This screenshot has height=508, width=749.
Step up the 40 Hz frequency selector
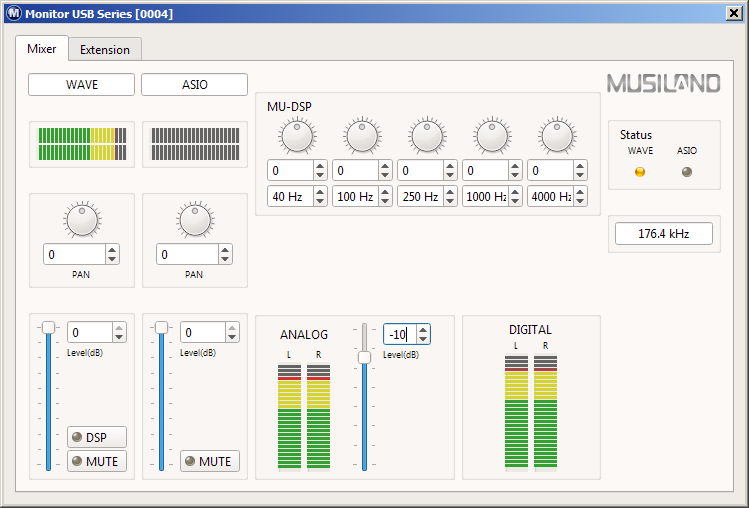(320, 192)
